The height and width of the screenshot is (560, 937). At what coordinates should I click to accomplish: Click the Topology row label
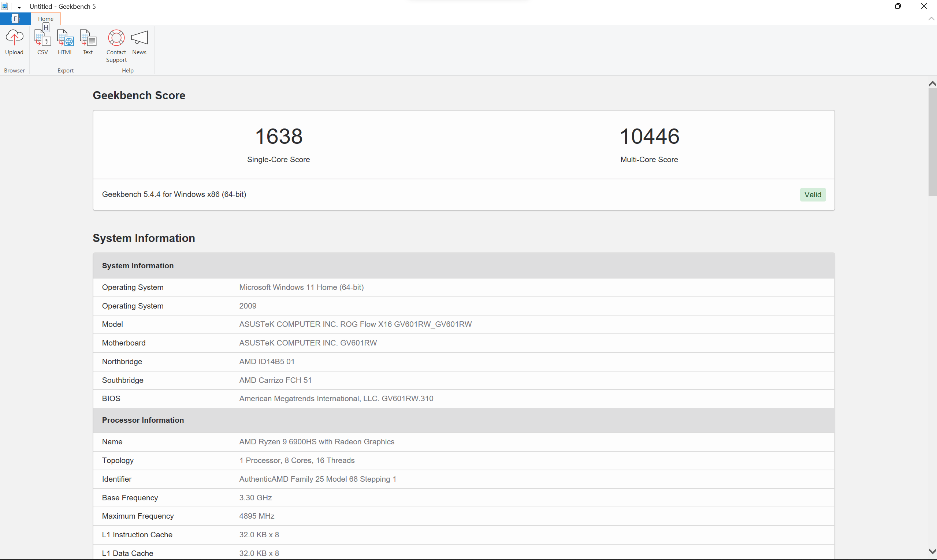tap(118, 460)
